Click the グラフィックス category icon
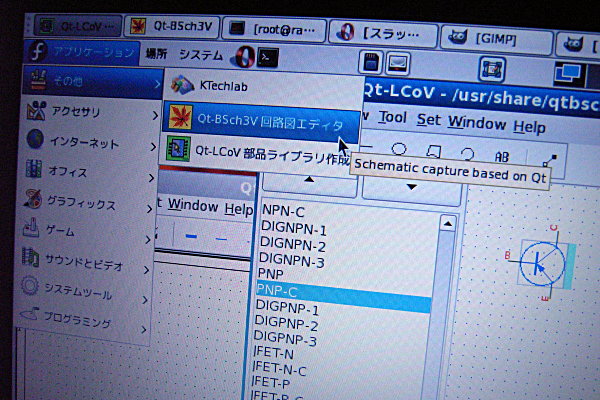Image resolution: width=600 pixels, height=400 pixels. (x=32, y=200)
